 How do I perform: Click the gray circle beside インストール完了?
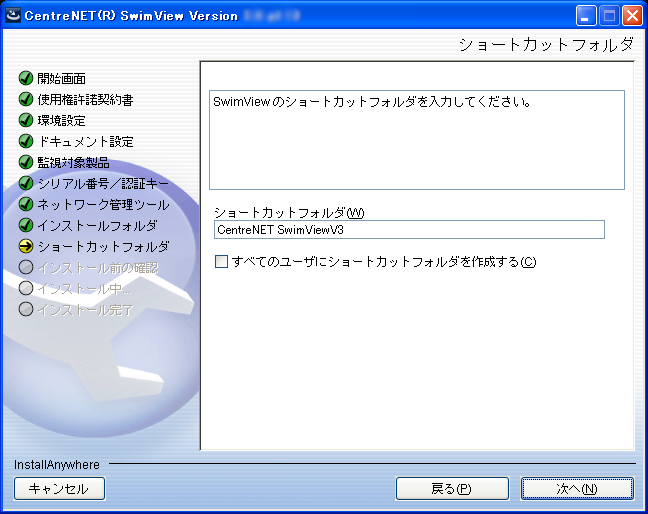(x=26, y=309)
